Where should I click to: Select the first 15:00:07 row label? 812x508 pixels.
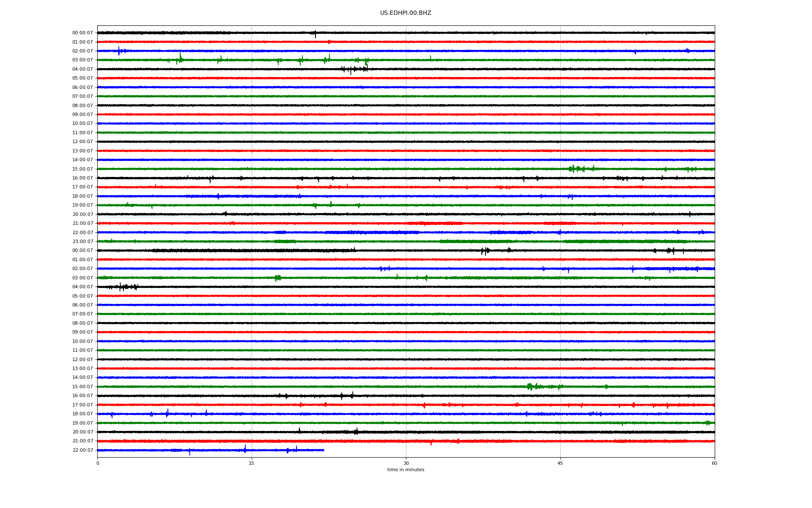82,169
